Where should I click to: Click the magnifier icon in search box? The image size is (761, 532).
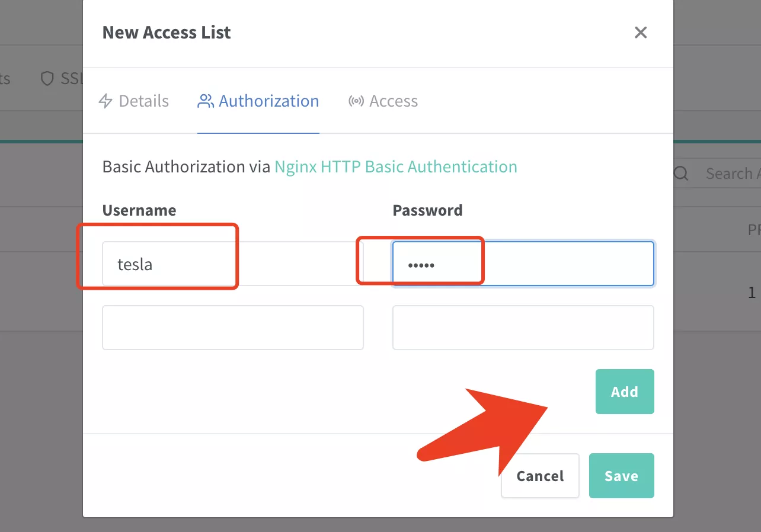pos(682,174)
